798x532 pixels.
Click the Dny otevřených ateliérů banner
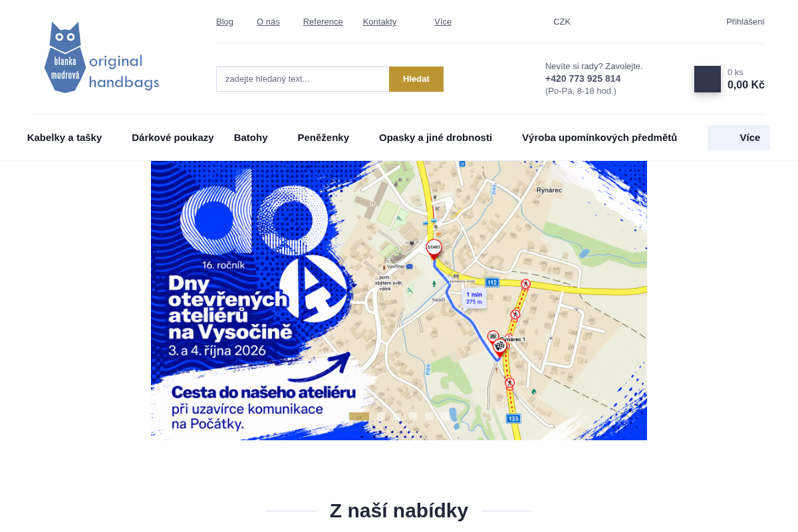[399, 301]
